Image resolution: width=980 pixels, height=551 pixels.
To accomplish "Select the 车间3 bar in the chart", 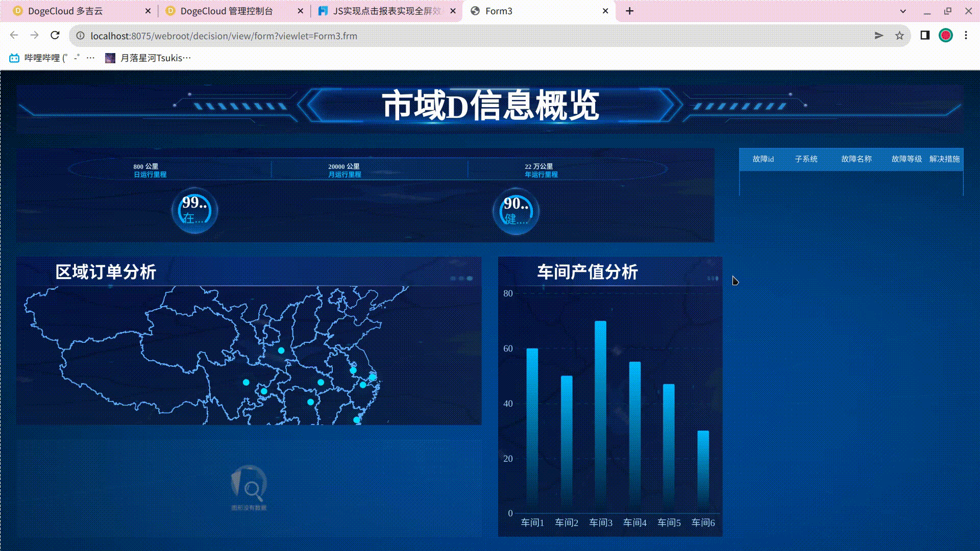I will coord(601,408).
